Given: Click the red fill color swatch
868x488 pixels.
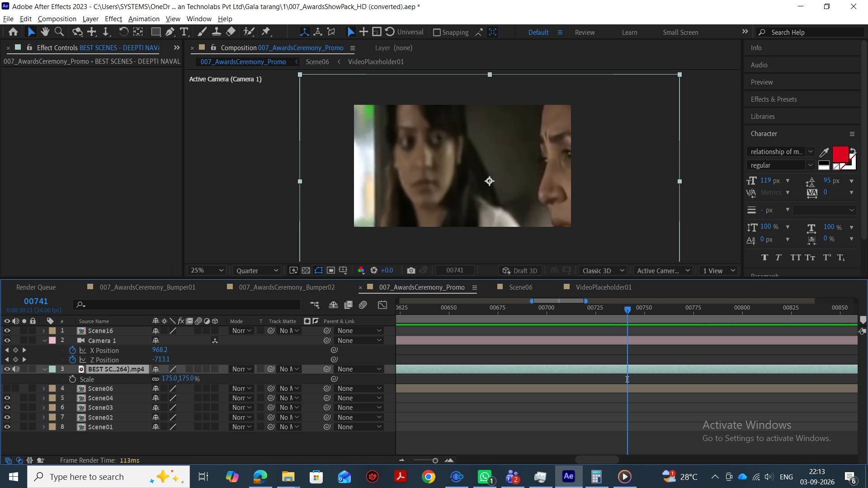Looking at the screenshot, I should point(840,155).
